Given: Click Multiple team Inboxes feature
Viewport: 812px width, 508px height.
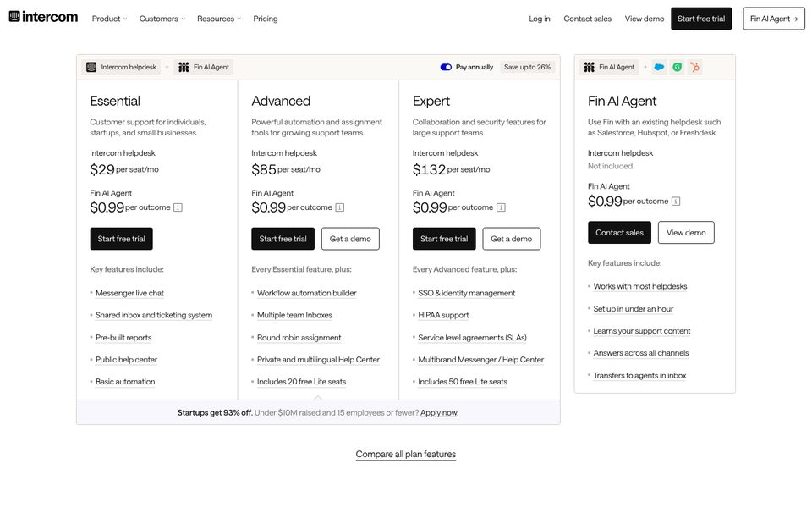Looking at the screenshot, I should tap(294, 315).
